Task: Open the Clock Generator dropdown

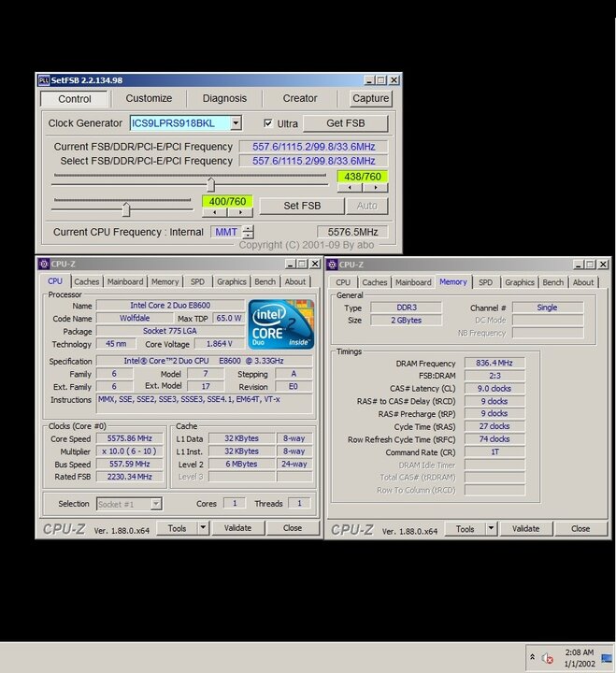Action: (236, 123)
